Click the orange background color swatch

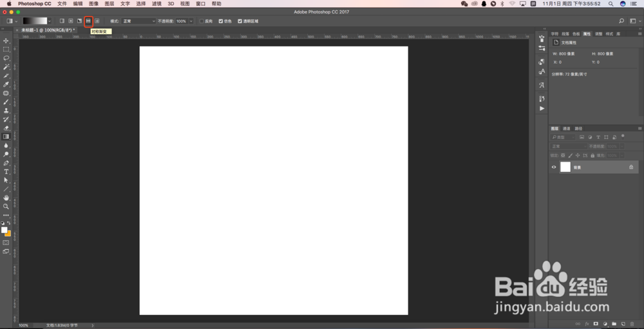8,234
